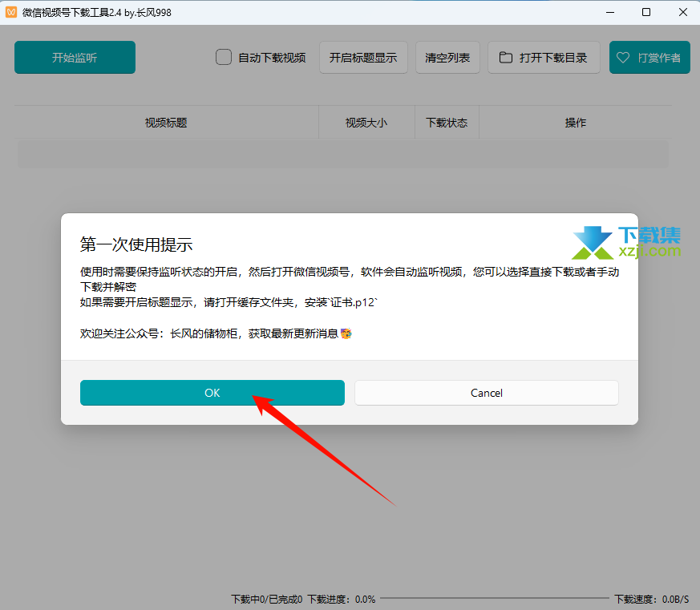Maximize the application window

(x=646, y=12)
